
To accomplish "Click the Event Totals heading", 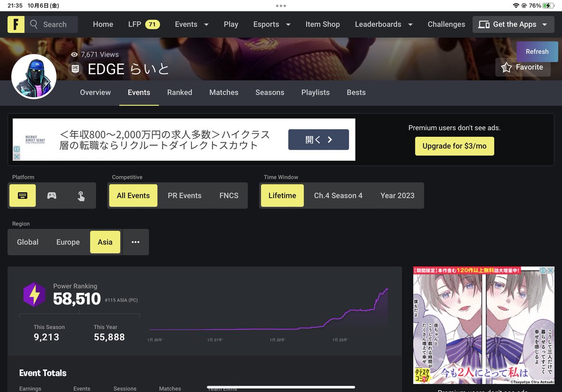I will (43, 373).
